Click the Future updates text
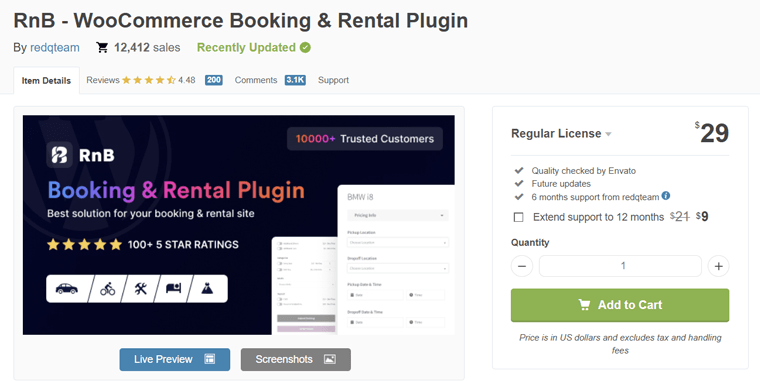This screenshot has height=381, width=760. tap(561, 184)
